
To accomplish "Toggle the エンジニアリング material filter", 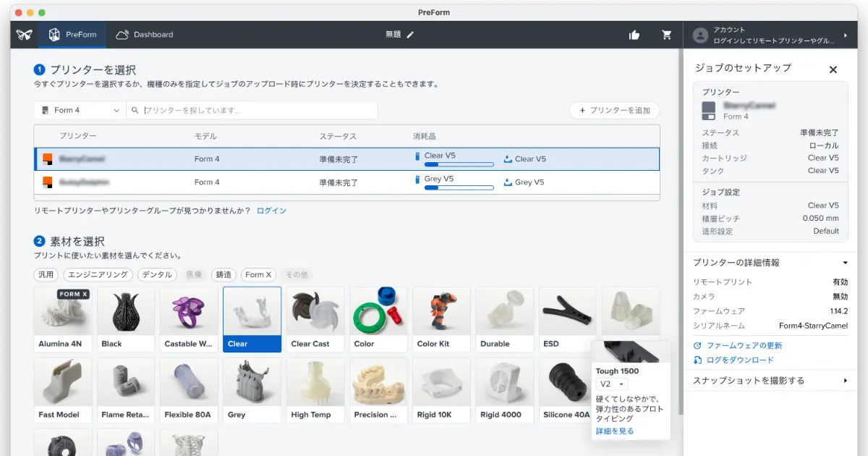I will (98, 274).
